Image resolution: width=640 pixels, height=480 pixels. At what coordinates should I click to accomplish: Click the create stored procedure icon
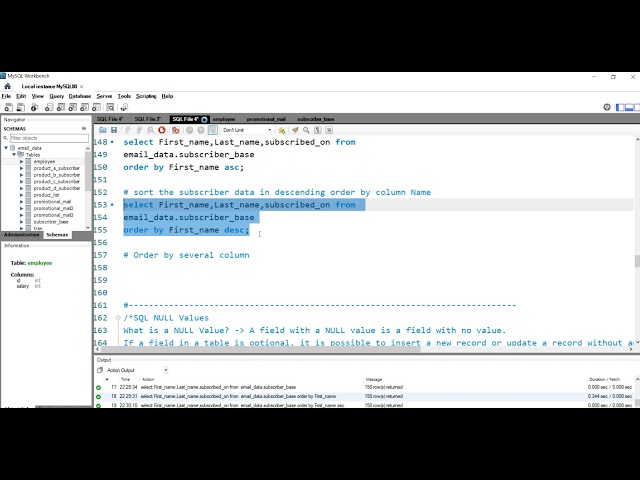[84, 107]
